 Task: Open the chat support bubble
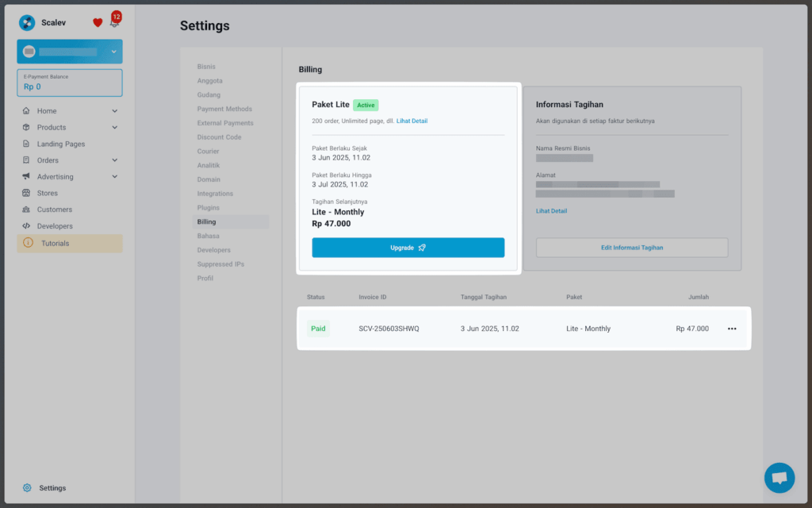(779, 477)
